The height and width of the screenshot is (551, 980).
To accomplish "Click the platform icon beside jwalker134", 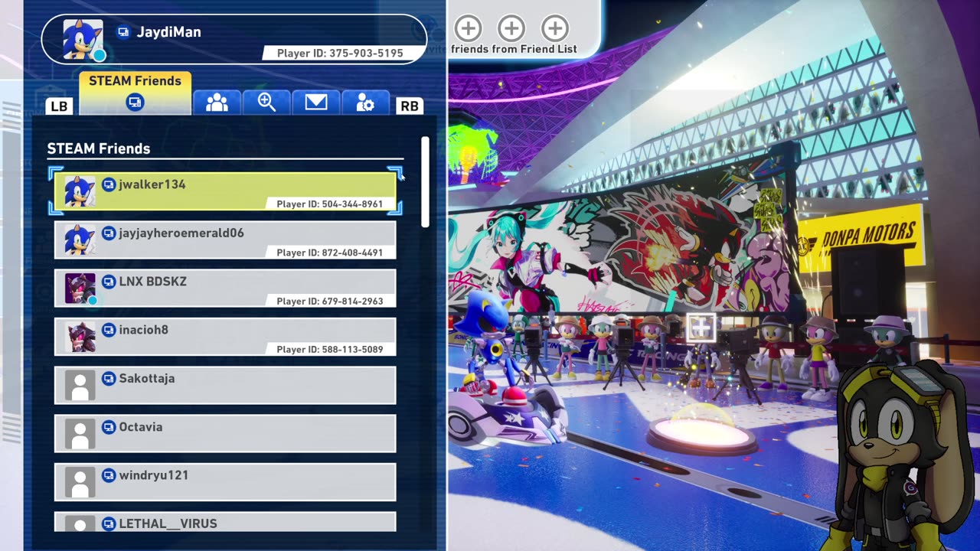I will coord(109,184).
